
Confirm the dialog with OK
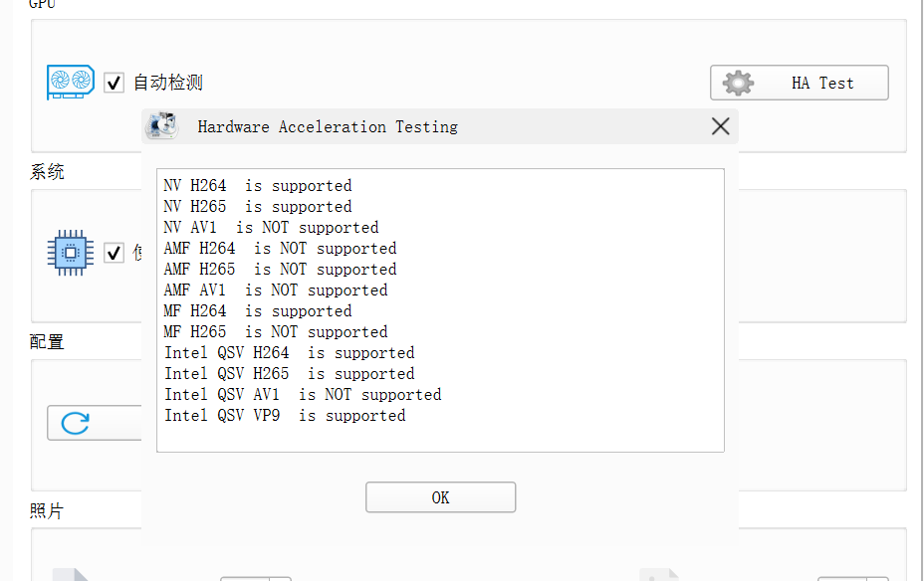click(x=440, y=497)
